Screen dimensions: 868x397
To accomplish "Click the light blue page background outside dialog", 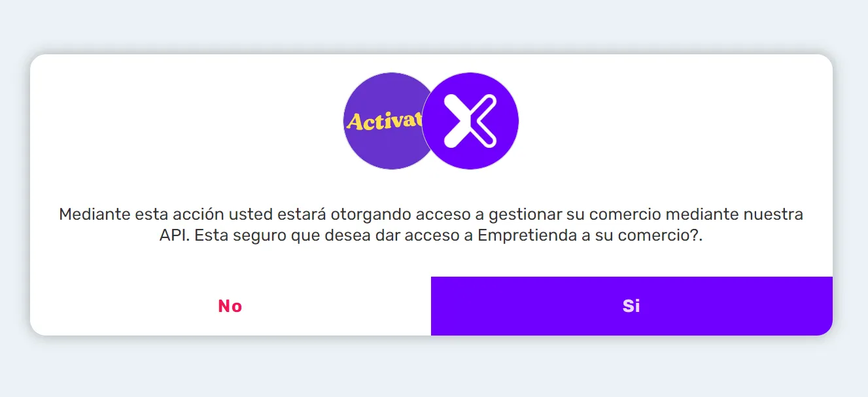I will click(x=432, y=26).
